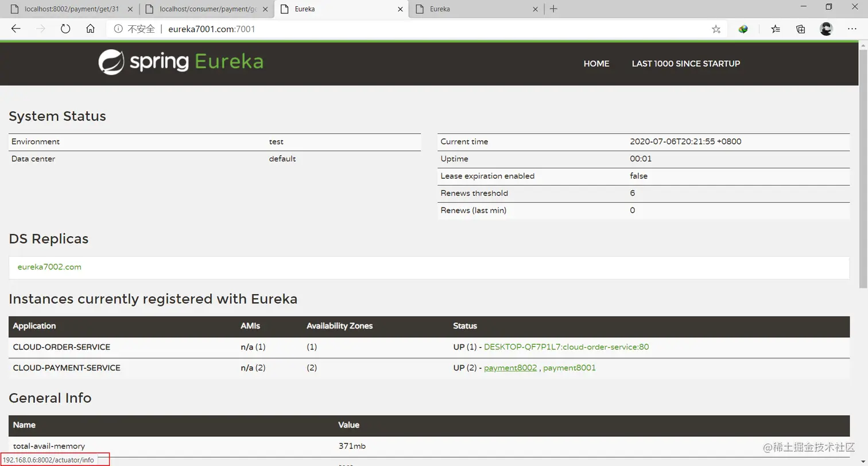Open LAST 1000 SINCE STARTUP page
The width and height of the screenshot is (868, 466).
[686, 64]
